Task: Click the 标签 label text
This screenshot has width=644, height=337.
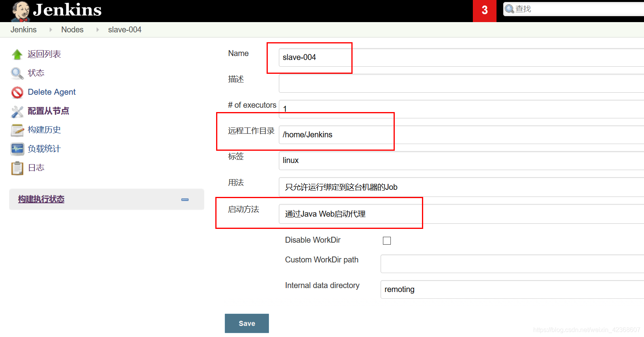Action: 236,156
